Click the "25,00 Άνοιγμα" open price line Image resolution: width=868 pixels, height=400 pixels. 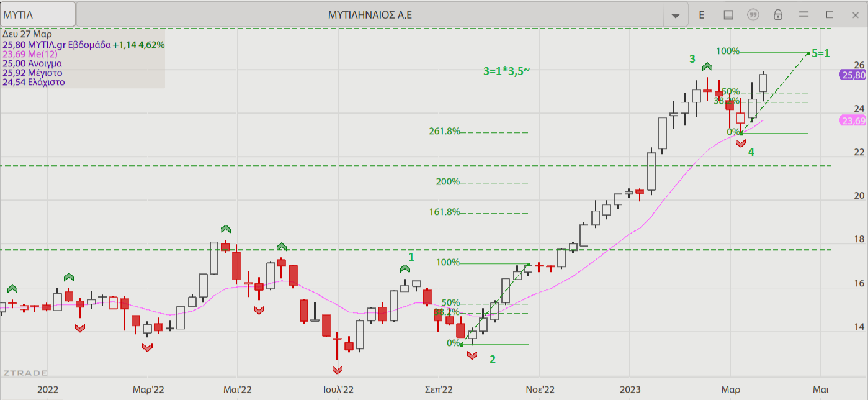[32, 63]
